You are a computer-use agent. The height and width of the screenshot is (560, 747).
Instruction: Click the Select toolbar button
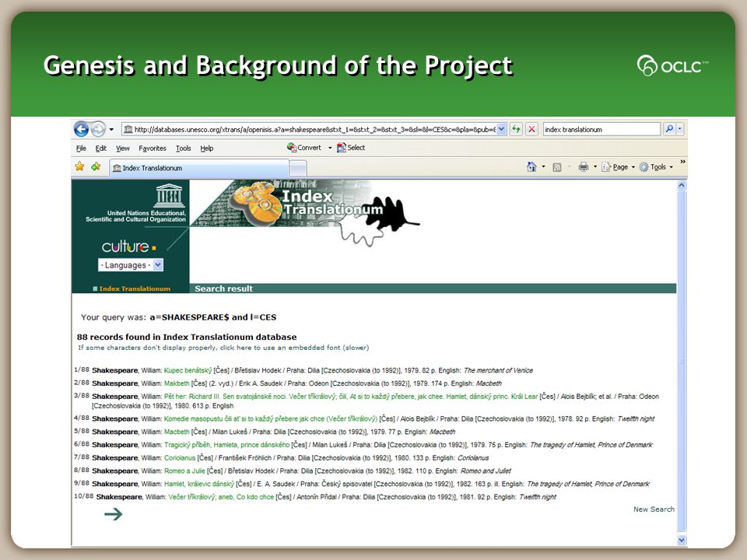point(351,148)
